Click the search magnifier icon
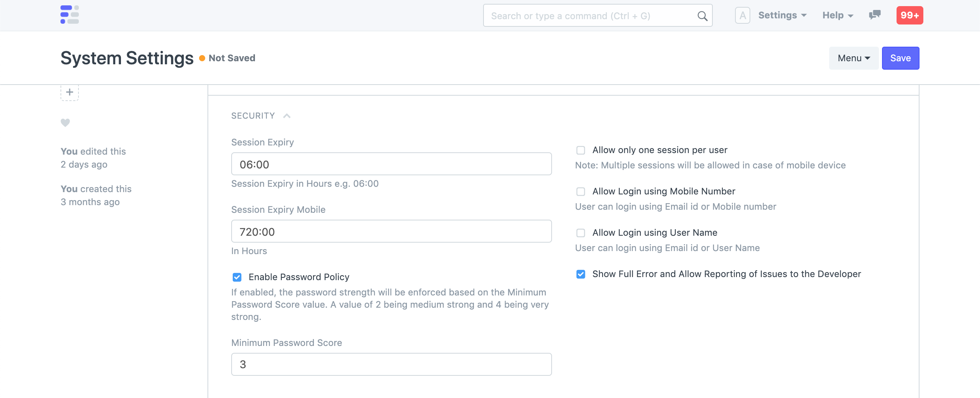 (x=702, y=16)
